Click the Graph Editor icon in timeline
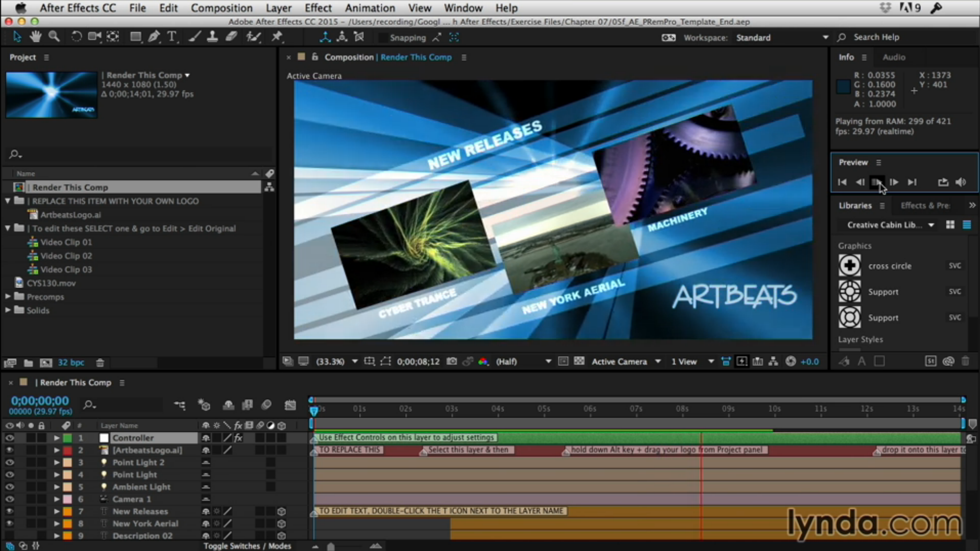Viewport: 980px width, 551px height. point(290,405)
